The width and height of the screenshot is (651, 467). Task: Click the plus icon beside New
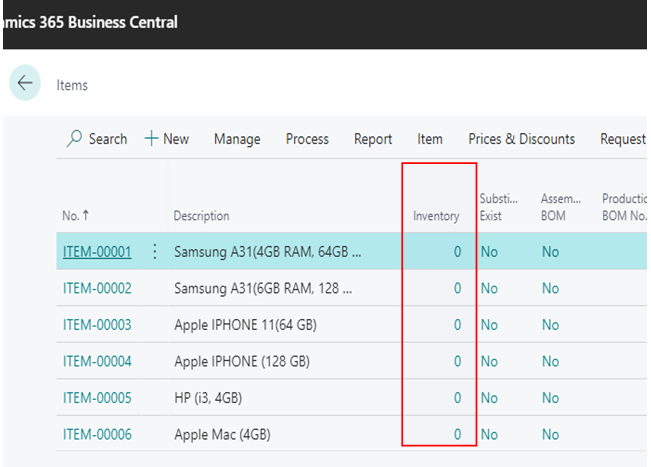[151, 139]
